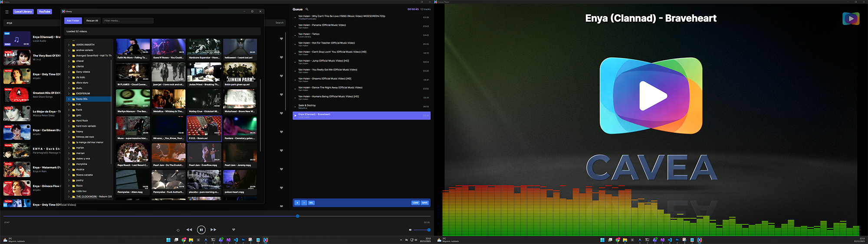Screen dimensions: 868x244
Task: Switch to the Local Library tab
Action: pos(23,12)
